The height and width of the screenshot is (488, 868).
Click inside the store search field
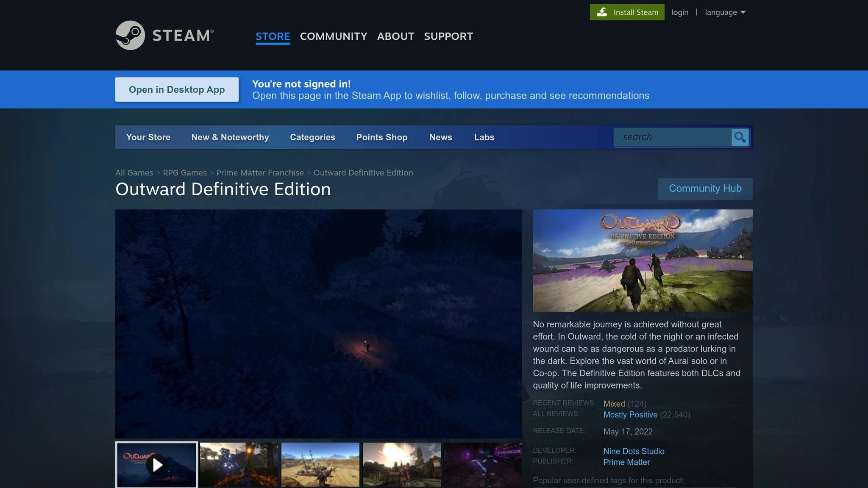pos(673,137)
